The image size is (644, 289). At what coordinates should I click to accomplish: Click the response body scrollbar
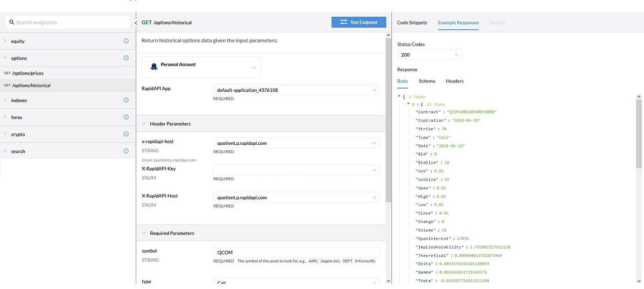click(x=639, y=134)
